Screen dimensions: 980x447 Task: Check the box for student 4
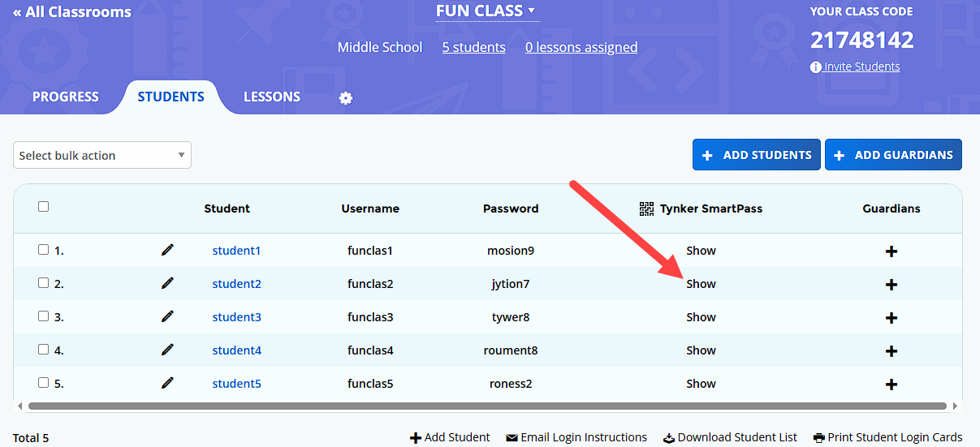pyautogui.click(x=44, y=350)
